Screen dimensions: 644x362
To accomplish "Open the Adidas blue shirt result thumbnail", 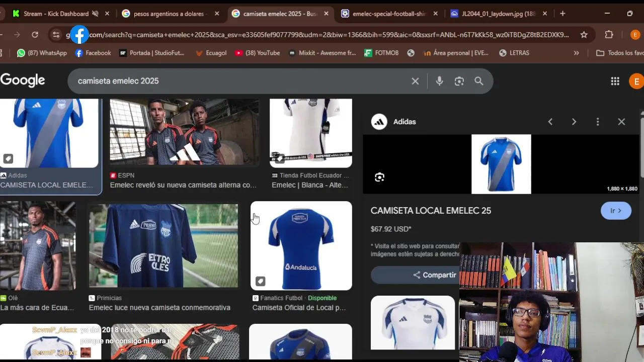I will (49, 133).
